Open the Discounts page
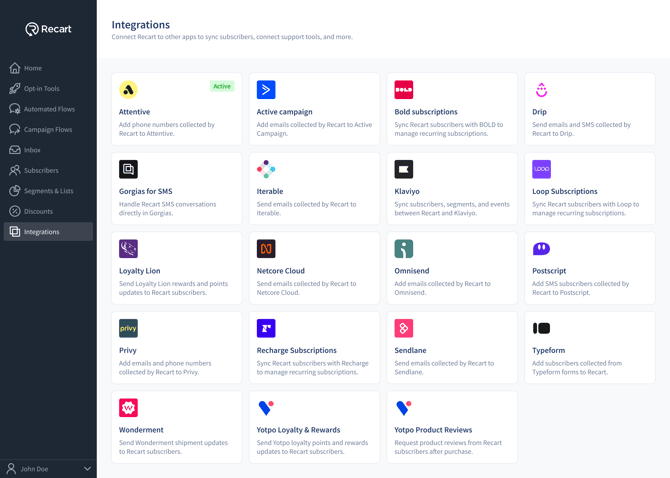 point(48,211)
